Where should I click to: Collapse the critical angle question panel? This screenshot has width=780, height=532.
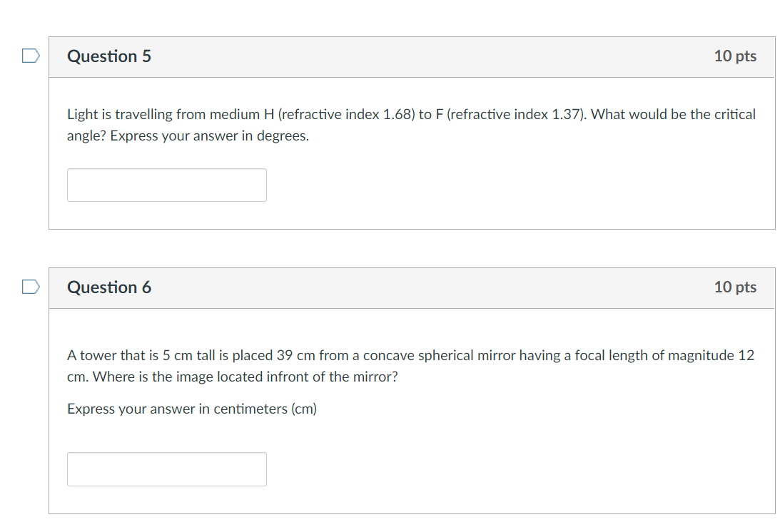411,56
